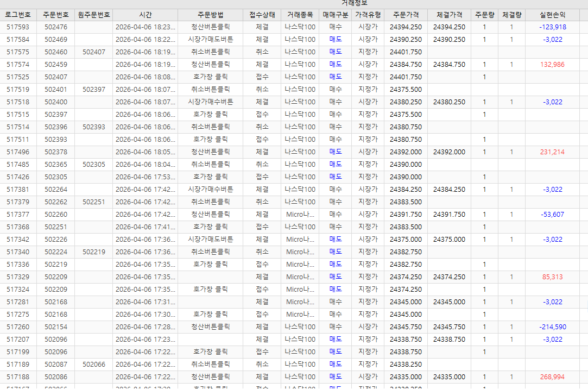588x389 pixels.
Task: Click executed price 24375.000 in row 517342
Action: pyautogui.click(x=449, y=240)
